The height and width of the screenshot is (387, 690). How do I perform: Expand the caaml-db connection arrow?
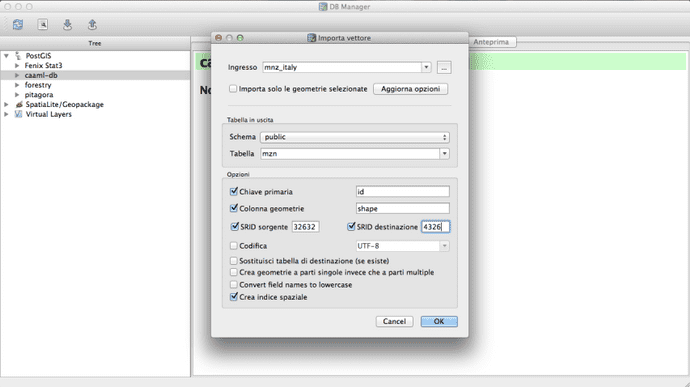(x=17, y=75)
